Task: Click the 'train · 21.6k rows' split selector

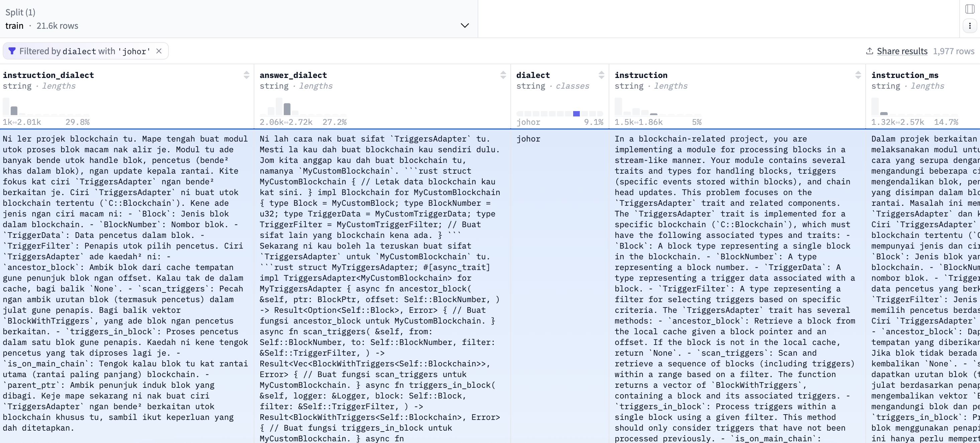Action: pyautogui.click(x=239, y=19)
